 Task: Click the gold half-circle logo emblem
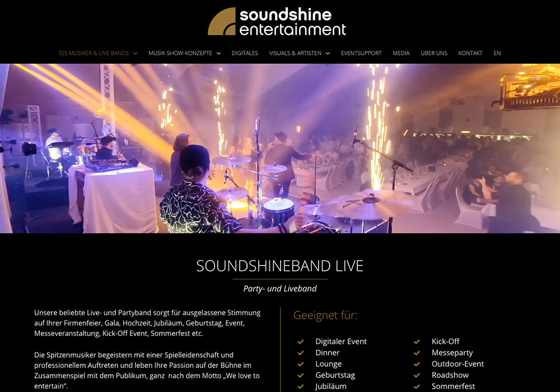(x=221, y=21)
